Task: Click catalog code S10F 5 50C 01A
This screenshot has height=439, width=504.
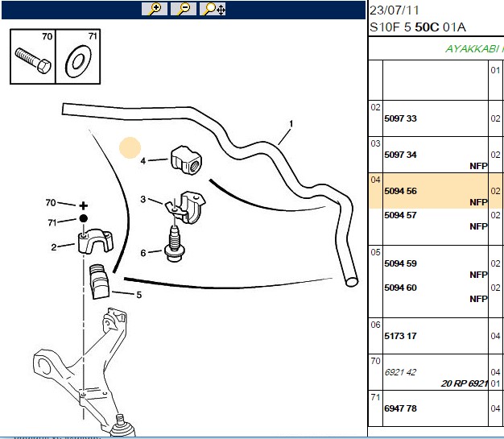Action: [418, 27]
